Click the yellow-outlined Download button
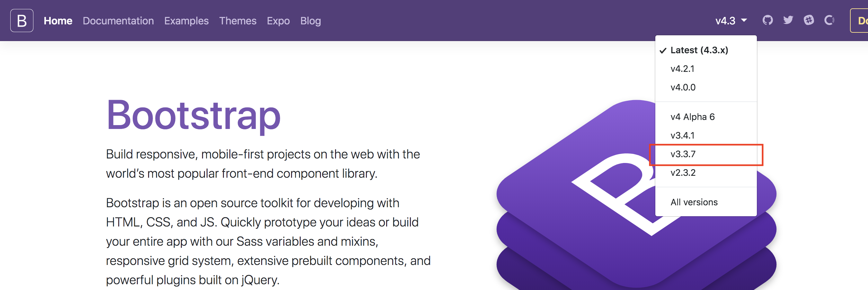 point(861,21)
